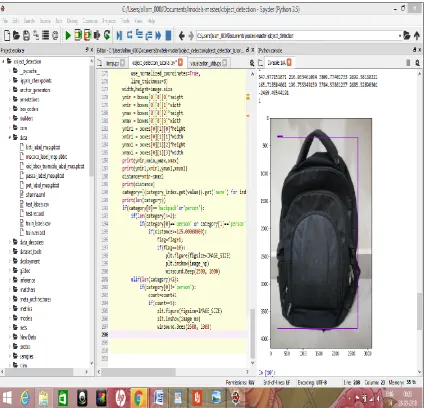Expand the dataset_tools folder
Viewport: 427px width, 408px height.
pos(10,252)
